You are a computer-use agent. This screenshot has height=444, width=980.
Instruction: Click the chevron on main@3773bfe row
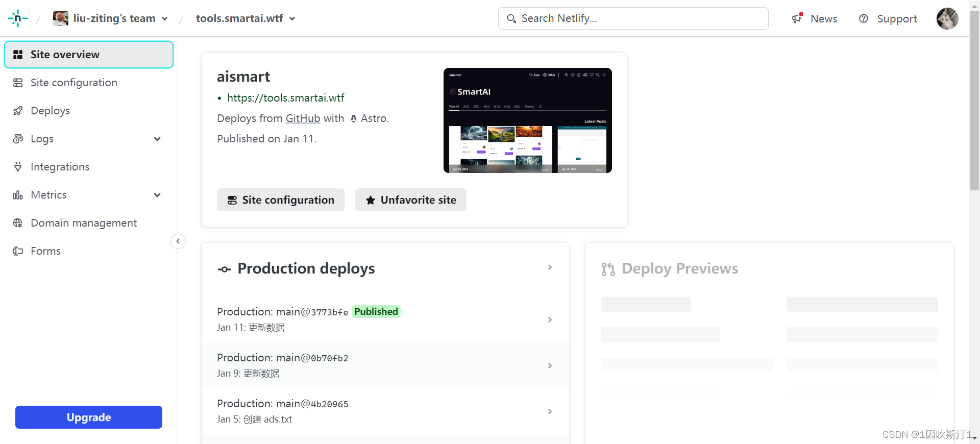pos(550,320)
